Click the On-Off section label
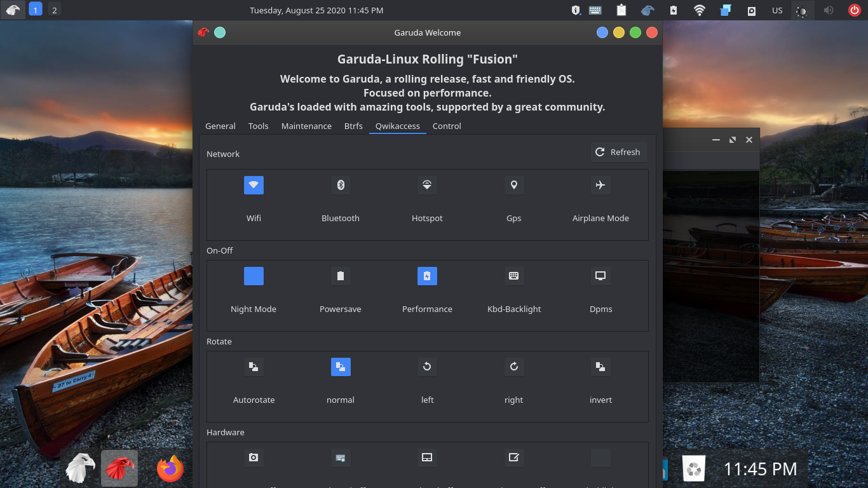Viewport: 868px width, 488px height. click(220, 250)
